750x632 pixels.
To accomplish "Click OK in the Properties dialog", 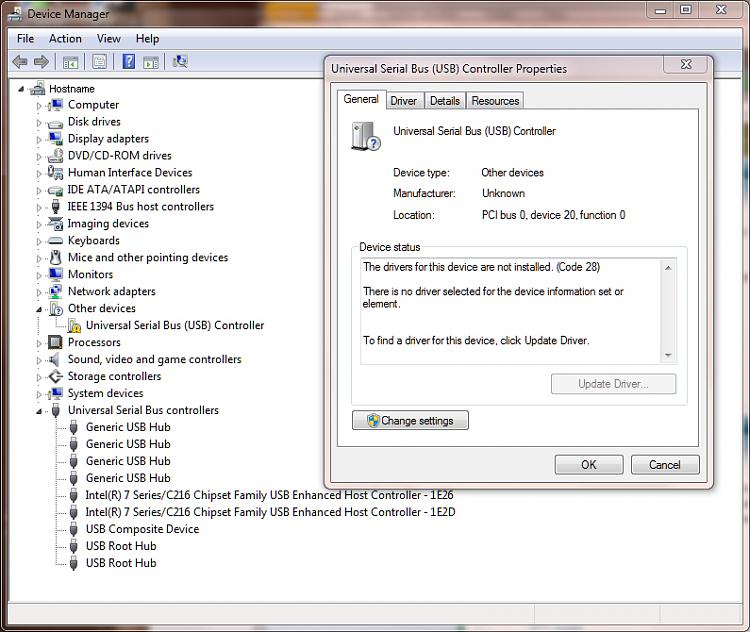I will tap(589, 465).
